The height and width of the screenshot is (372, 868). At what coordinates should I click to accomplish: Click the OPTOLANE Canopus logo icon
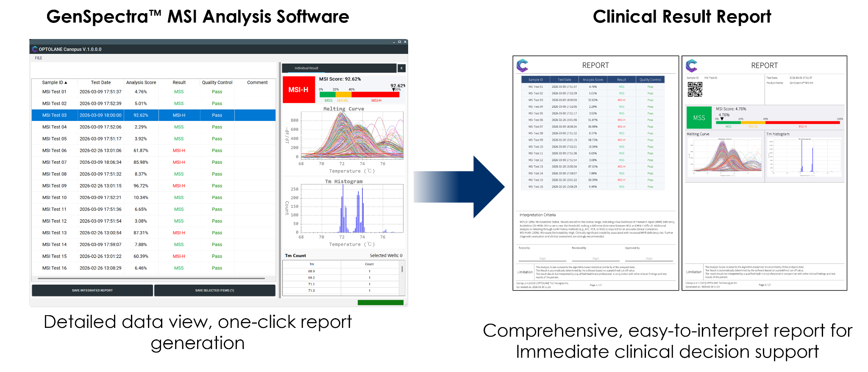coord(35,49)
